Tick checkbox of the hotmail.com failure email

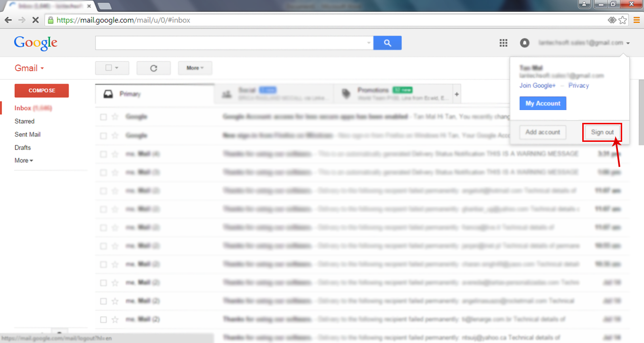coord(104,191)
